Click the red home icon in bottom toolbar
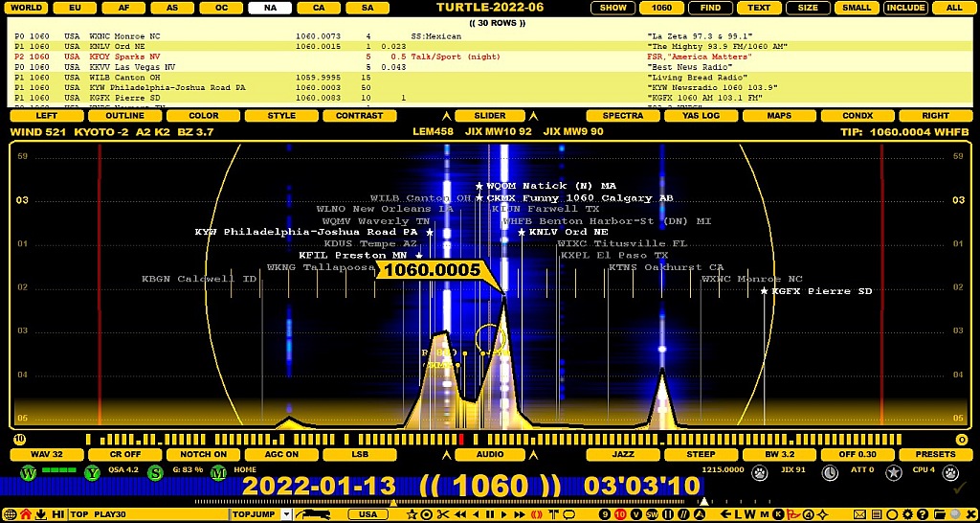This screenshot has height=523, width=980. pos(26,514)
